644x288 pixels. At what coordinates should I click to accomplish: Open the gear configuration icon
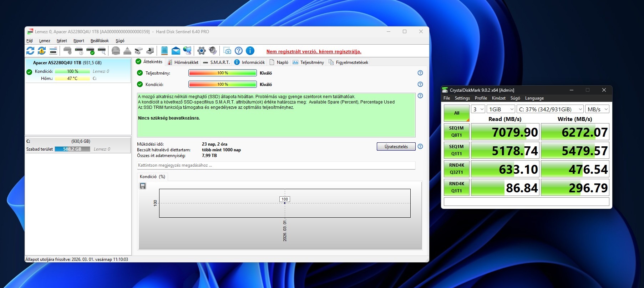(x=201, y=51)
